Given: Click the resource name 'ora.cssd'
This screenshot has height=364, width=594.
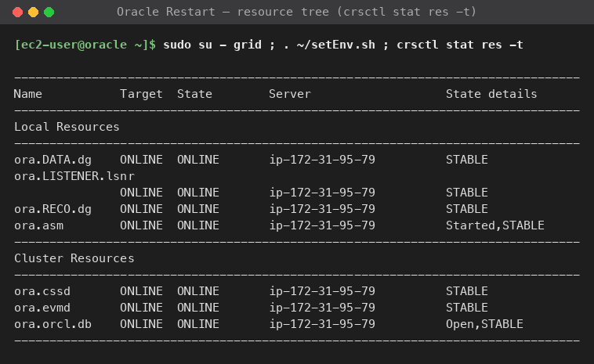Looking at the screenshot, I should coord(42,291).
